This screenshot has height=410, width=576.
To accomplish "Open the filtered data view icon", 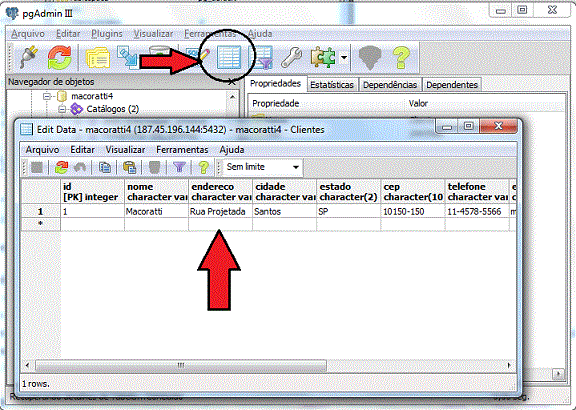I will click(x=262, y=57).
